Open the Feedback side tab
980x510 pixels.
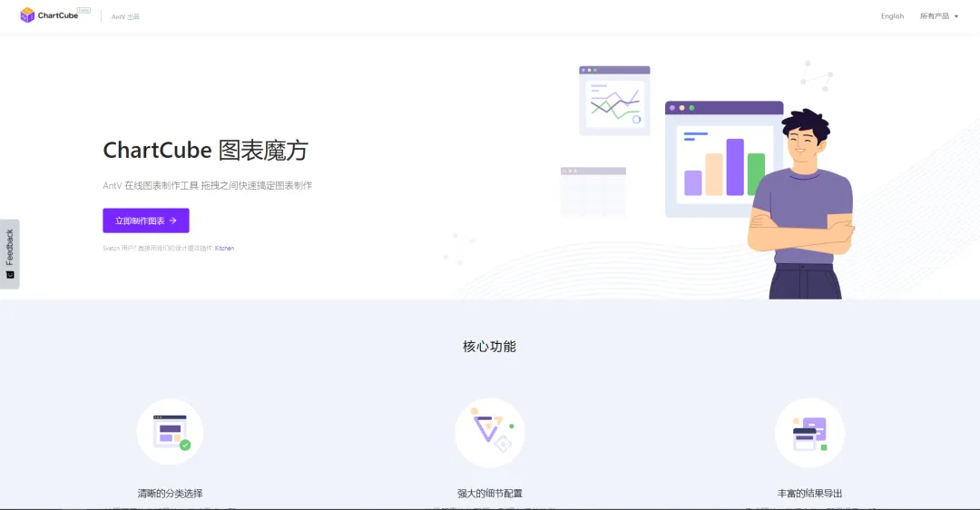point(9,254)
